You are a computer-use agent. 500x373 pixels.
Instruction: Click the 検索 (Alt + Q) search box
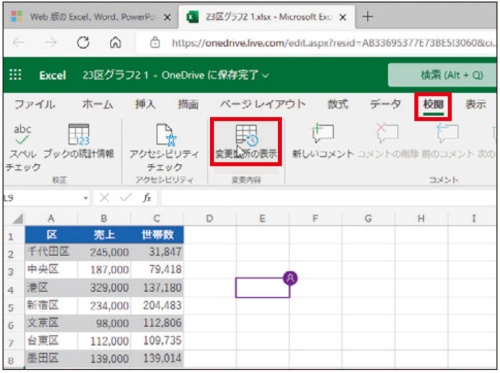(442, 75)
